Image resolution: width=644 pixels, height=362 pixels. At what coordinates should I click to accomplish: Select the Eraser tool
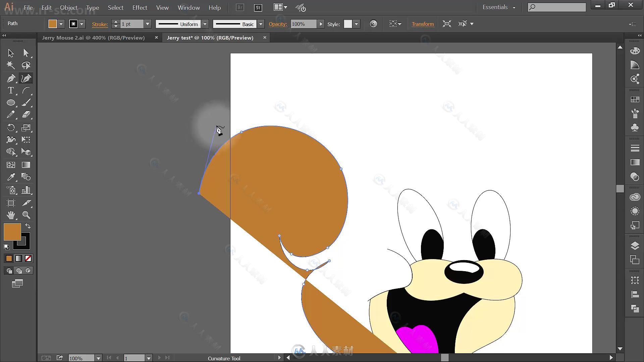tap(26, 115)
